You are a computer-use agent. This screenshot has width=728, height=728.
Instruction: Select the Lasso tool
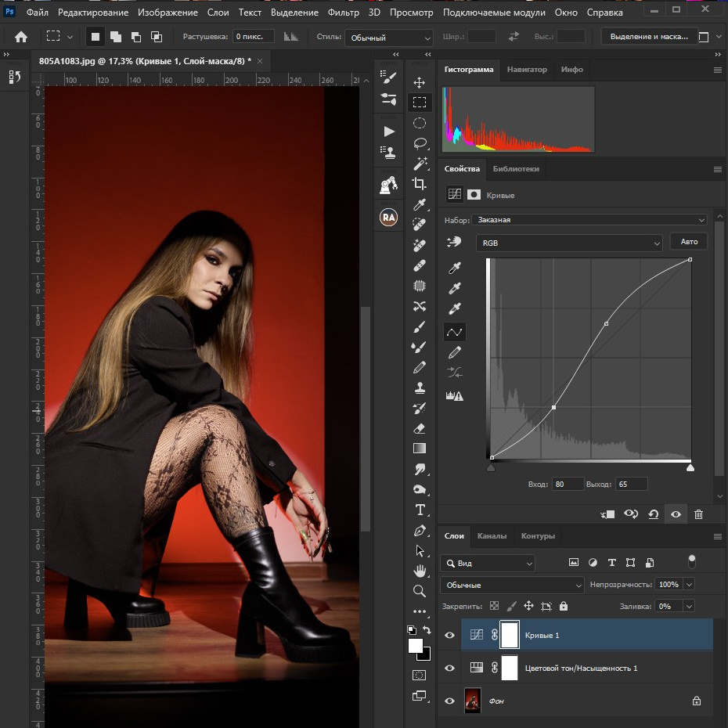click(420, 143)
